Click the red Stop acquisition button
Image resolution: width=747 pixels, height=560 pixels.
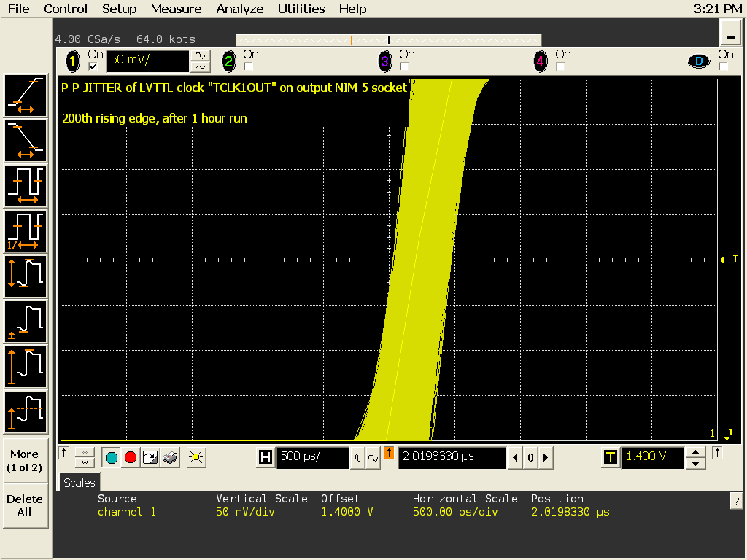point(131,458)
